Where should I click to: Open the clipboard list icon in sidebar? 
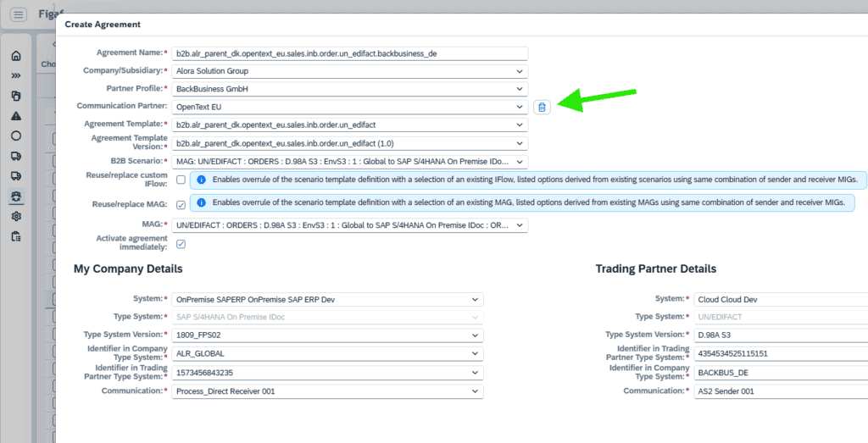(16, 236)
